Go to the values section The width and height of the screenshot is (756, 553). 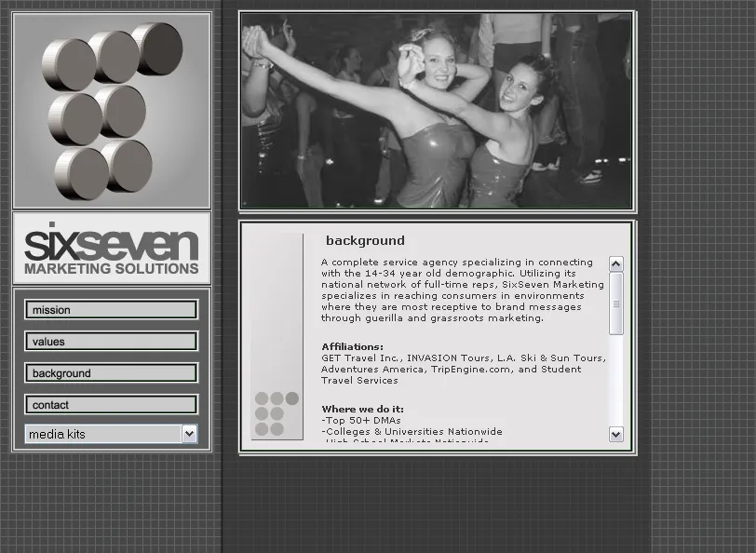click(x=112, y=342)
